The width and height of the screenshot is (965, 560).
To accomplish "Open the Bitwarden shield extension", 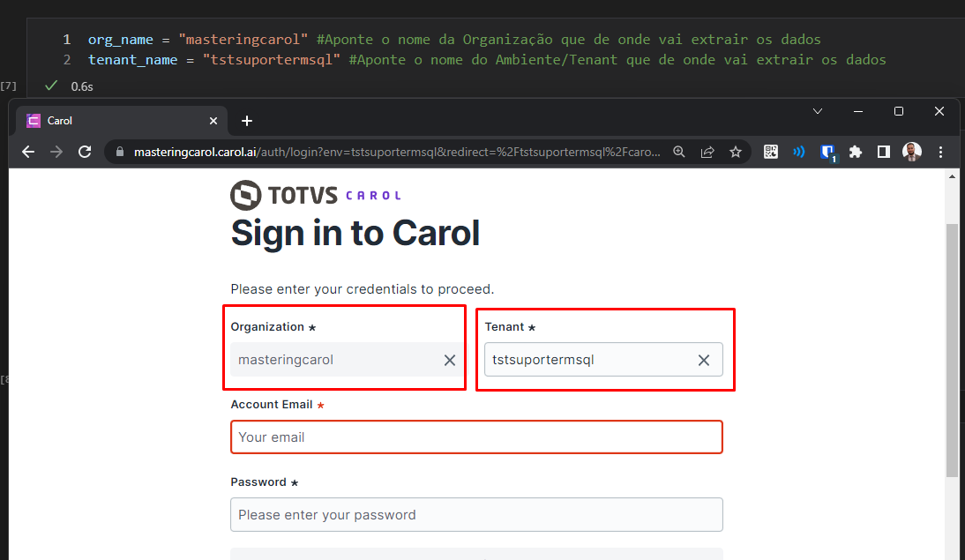I will [827, 153].
